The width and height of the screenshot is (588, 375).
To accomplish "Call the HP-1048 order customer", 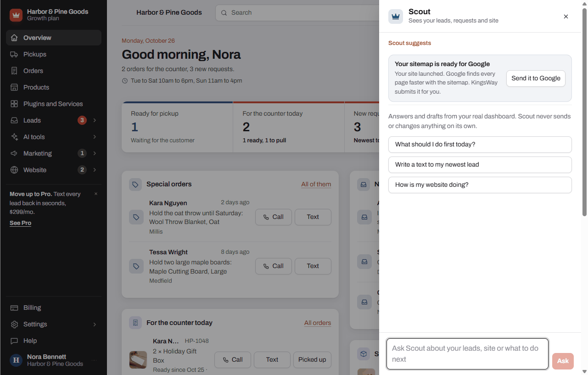I will coord(233,360).
